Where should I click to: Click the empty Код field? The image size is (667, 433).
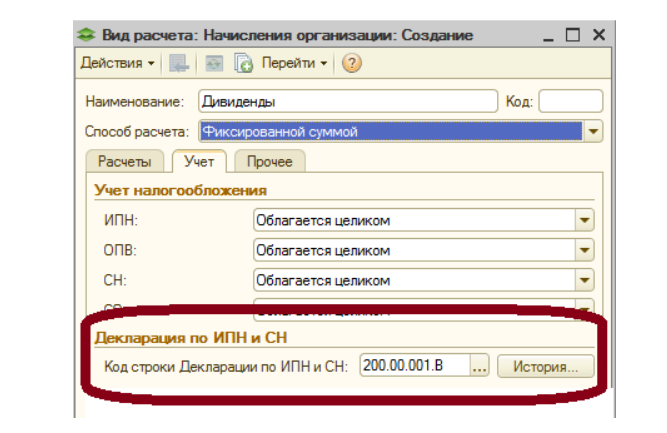pyautogui.click(x=570, y=101)
